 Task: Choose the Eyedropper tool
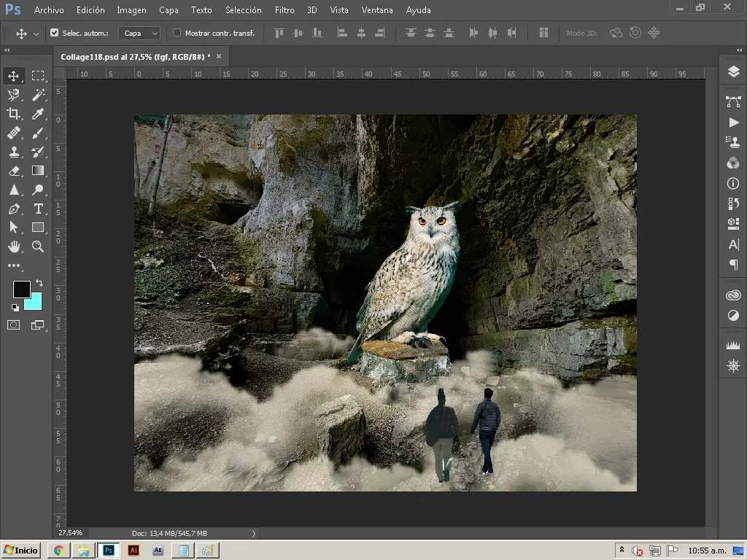click(38, 113)
